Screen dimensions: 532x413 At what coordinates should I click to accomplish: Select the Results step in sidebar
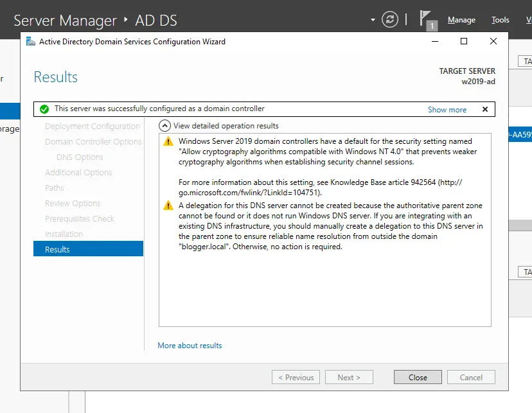[88, 249]
